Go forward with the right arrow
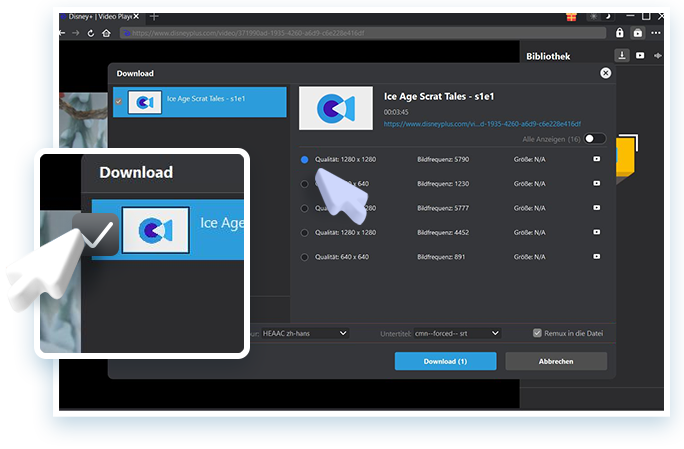 [76, 33]
